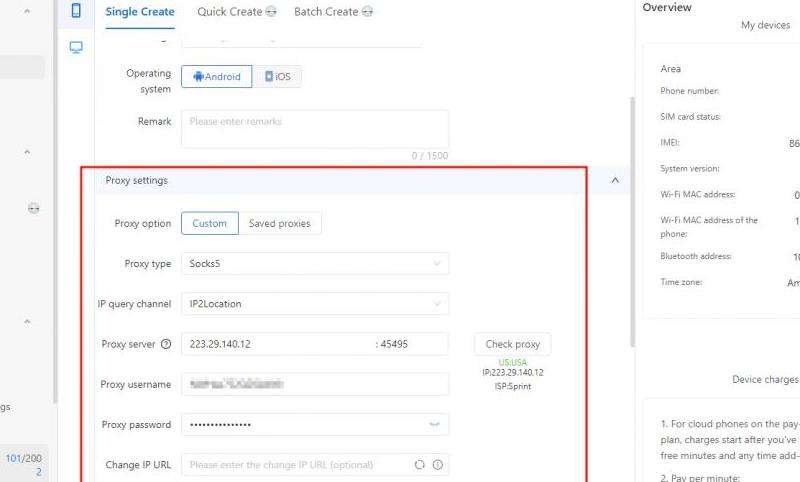
Task: Click the Proxy server help question icon
Action: coord(166,344)
